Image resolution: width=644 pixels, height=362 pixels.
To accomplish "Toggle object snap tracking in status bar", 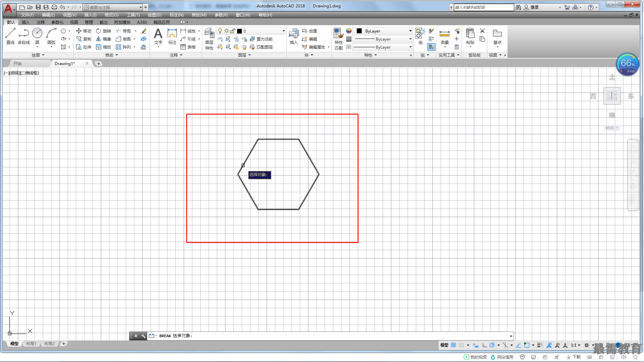I will tap(518, 345).
